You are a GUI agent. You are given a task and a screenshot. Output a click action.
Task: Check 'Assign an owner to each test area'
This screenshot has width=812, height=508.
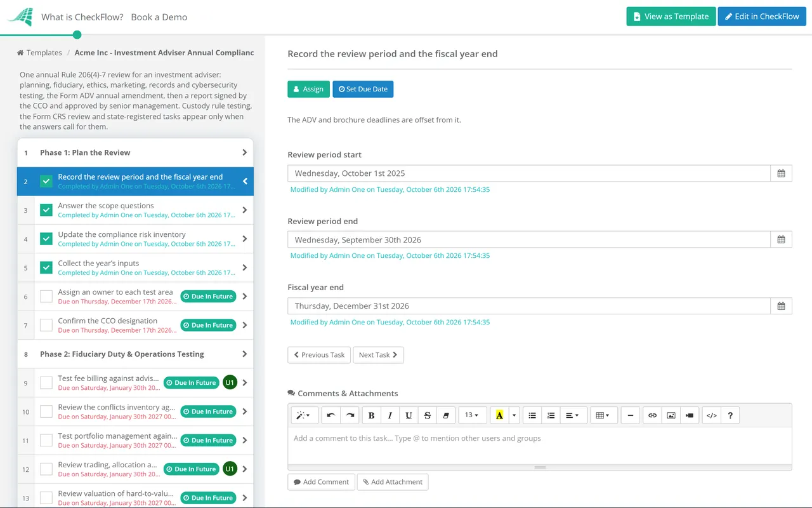click(x=46, y=297)
